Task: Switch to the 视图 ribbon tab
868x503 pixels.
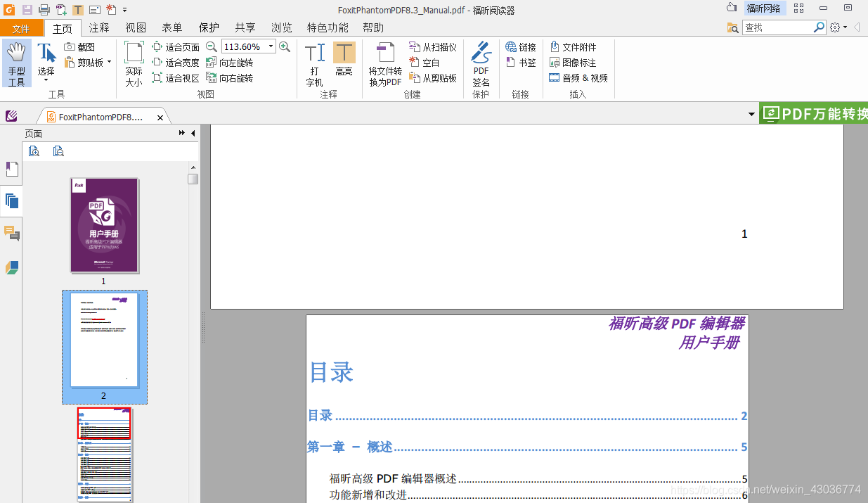Action: tap(136, 28)
